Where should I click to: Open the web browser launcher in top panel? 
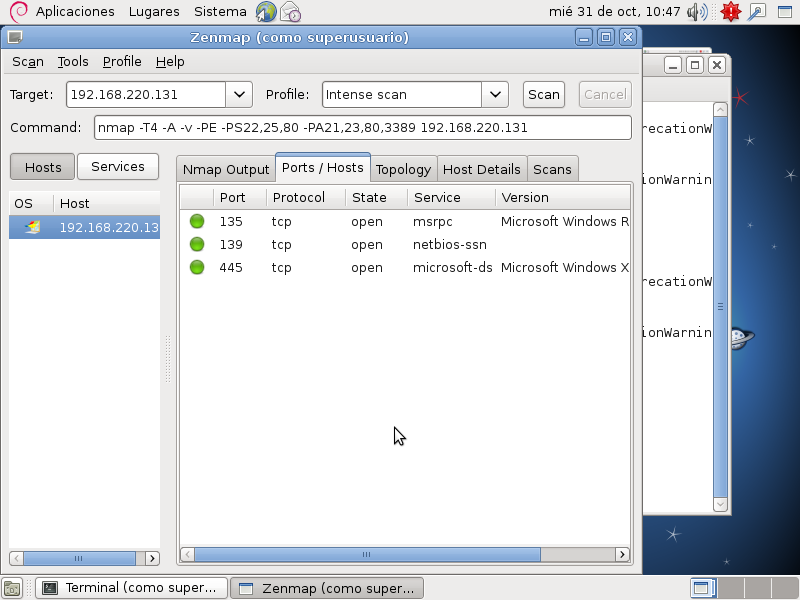tap(266, 12)
